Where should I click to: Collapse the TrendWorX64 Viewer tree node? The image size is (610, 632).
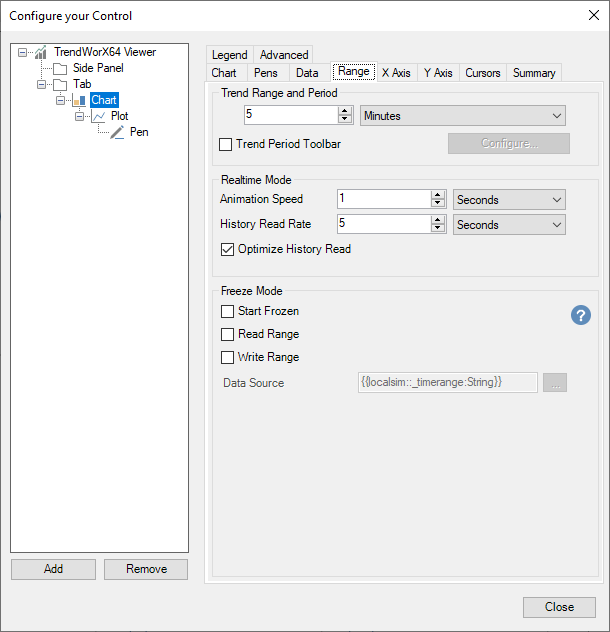click(23, 52)
